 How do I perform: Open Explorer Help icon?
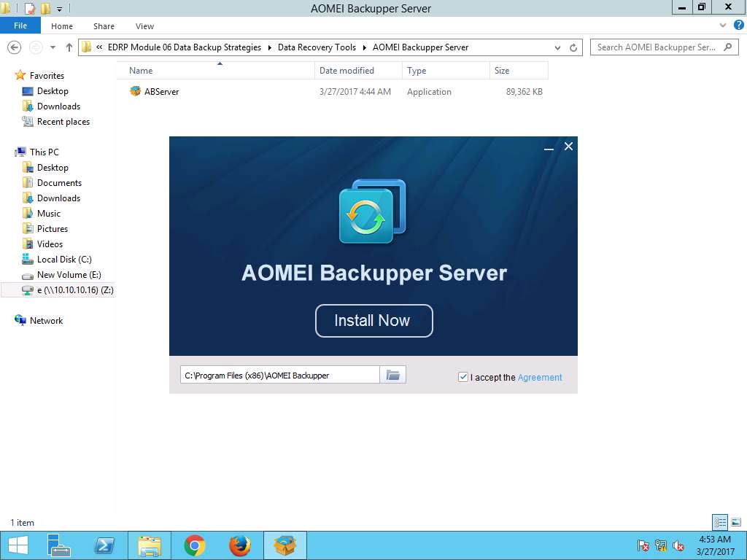click(x=738, y=26)
